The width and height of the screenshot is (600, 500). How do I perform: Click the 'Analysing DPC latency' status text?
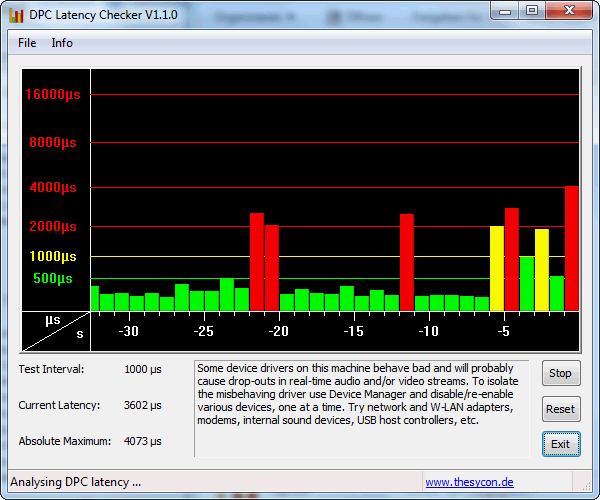coord(76,482)
